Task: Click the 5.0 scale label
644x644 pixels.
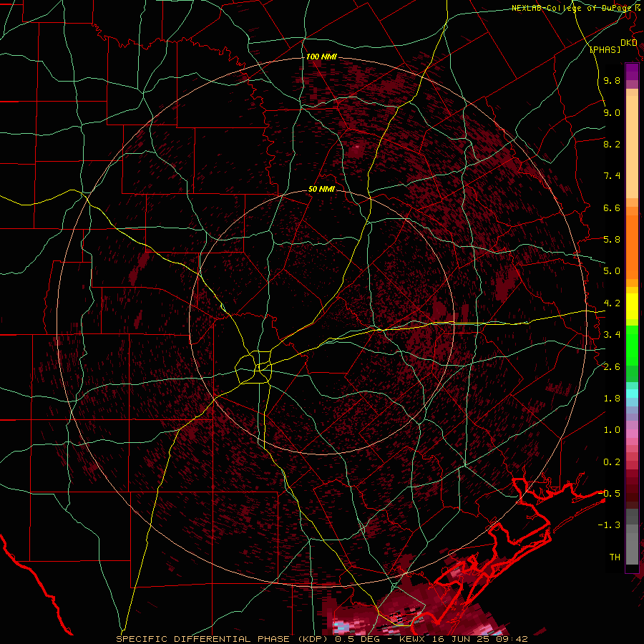Action: (612, 271)
